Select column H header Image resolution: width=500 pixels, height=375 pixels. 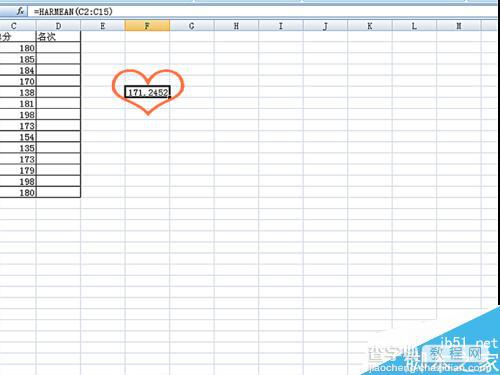tap(236, 26)
